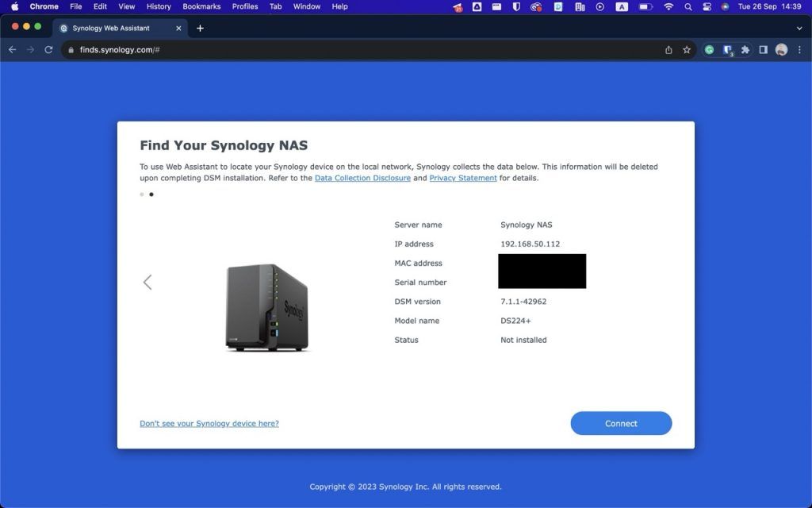Bookmark this page with the star icon
Image resolution: width=812 pixels, height=508 pixels.
[x=687, y=50]
